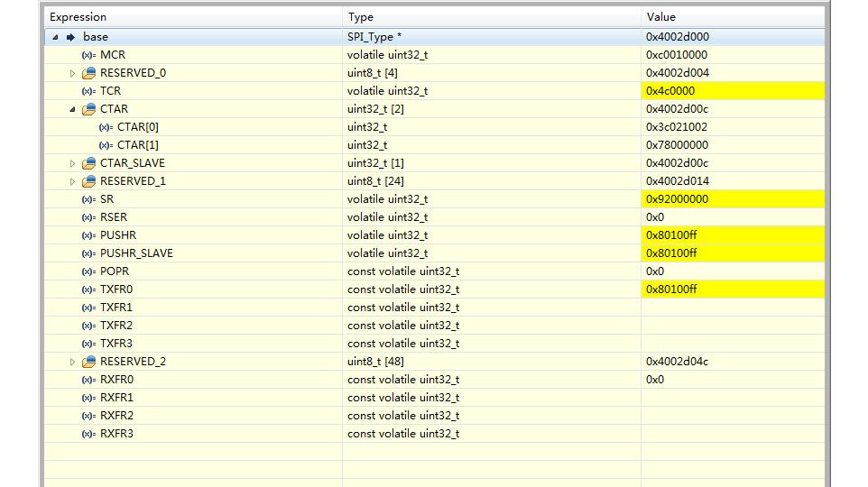This screenshot has height=487, width=868.
Task: Click the CTAR[0] variable icon
Action: (106, 127)
